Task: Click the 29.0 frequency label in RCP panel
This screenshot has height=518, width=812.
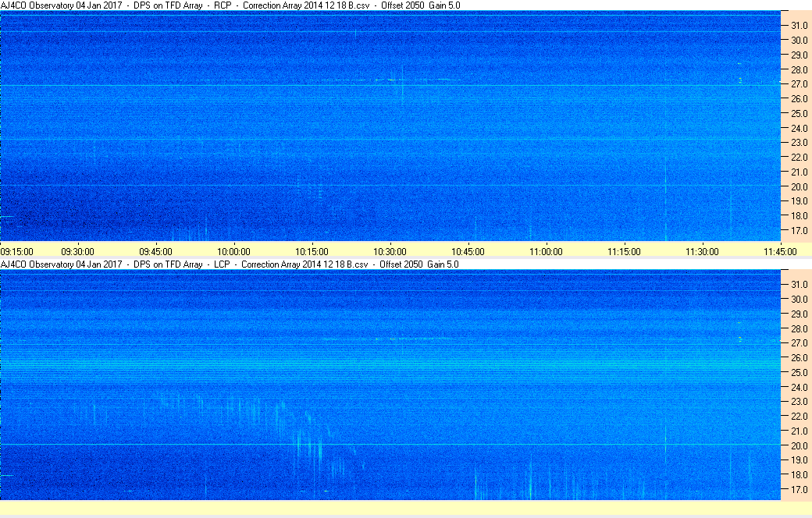Action: tap(799, 55)
